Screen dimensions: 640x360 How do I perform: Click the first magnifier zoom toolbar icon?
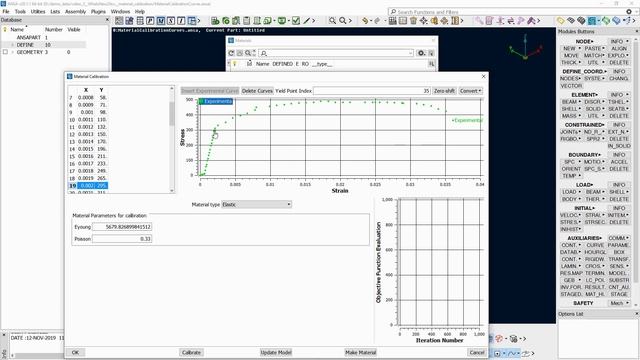coord(333,20)
